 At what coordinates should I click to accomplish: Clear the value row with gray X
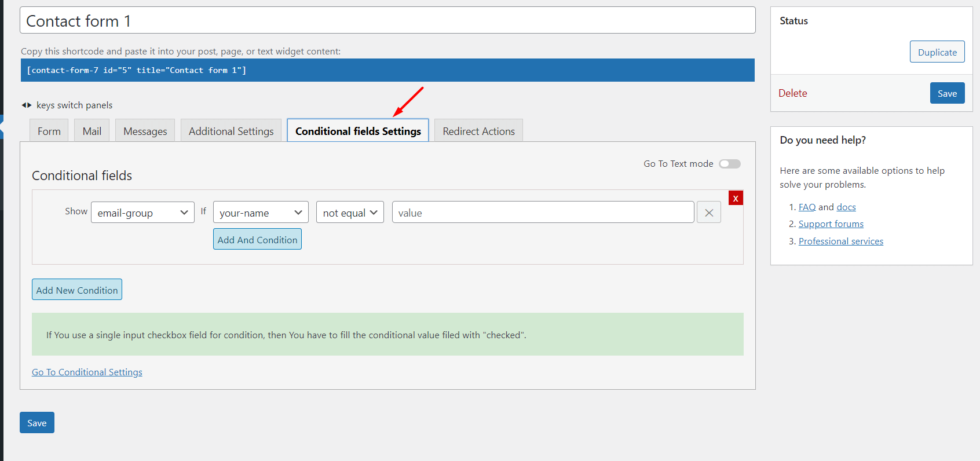709,213
